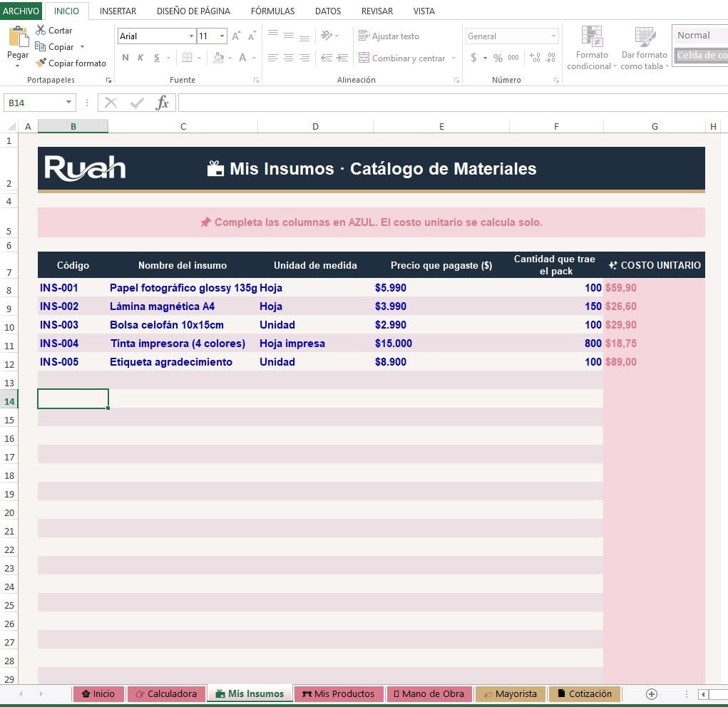728x707 pixels.
Task: Click the accounting format dollar icon
Action: pyautogui.click(x=473, y=58)
